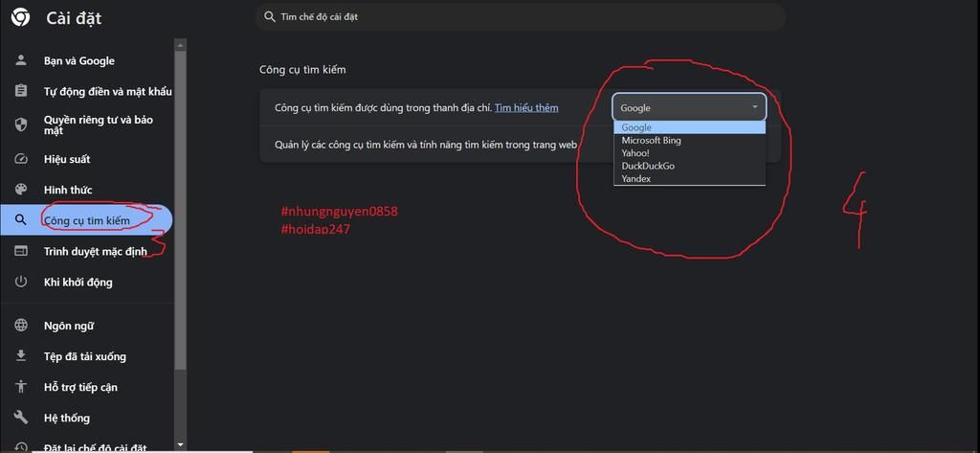Click the power icon for Khi khởi động
Image resolution: width=980 pixels, height=453 pixels.
tap(21, 282)
